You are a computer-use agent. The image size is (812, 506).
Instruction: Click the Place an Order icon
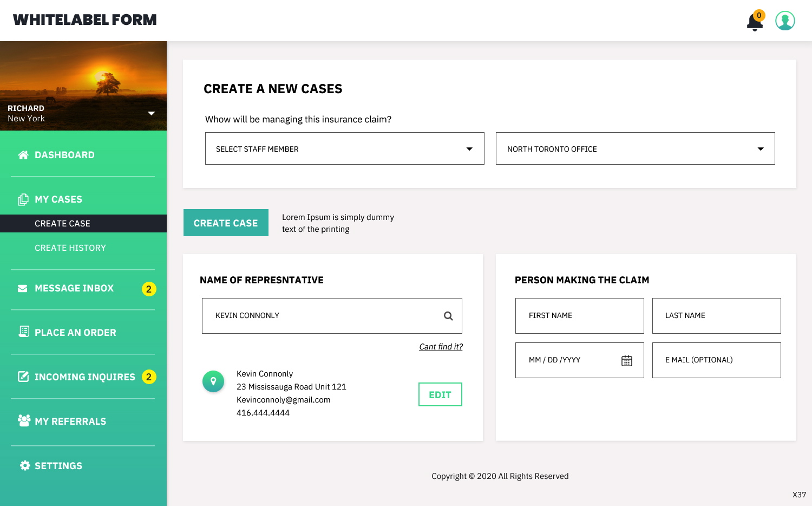click(24, 332)
